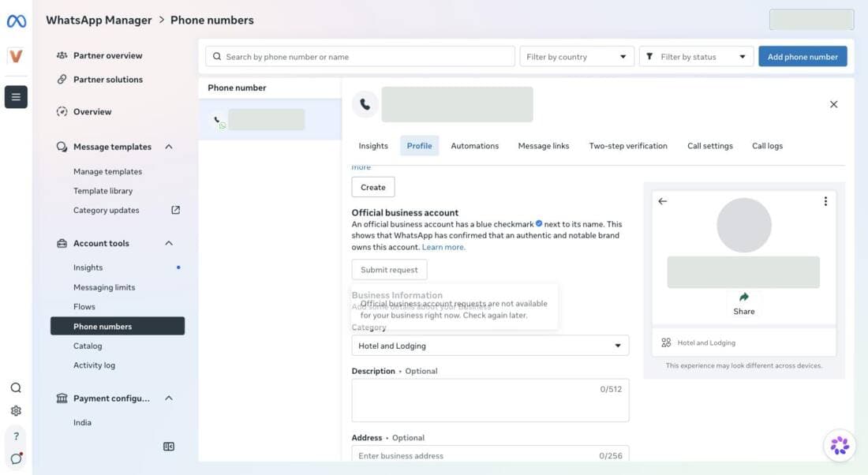This screenshot has width=868, height=475.
Task: Collapse sidebar with panel toggle icon
Action: click(169, 447)
